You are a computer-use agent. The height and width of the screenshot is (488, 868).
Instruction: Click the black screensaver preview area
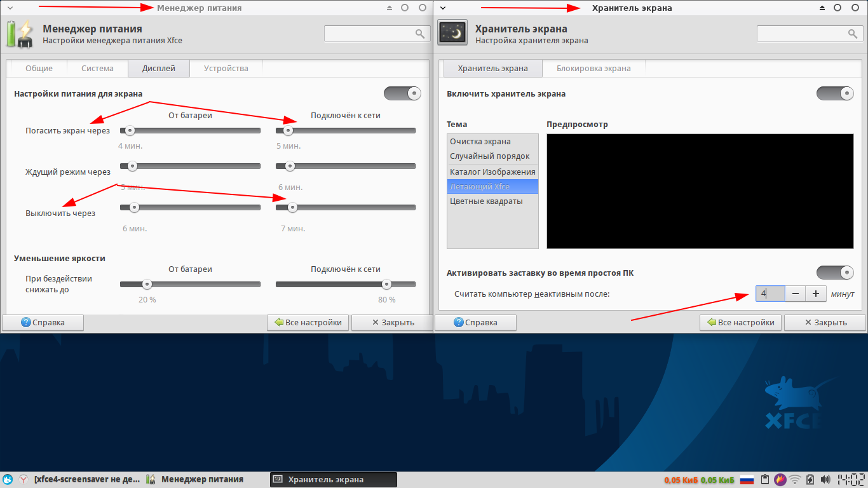[700, 191]
